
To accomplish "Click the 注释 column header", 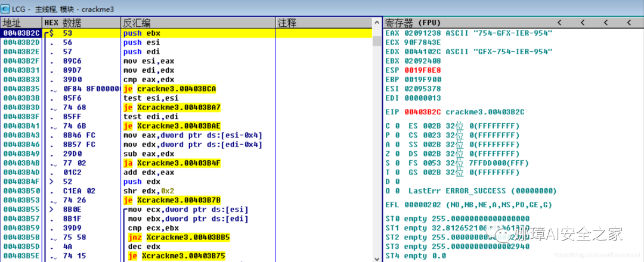I will coord(324,23).
